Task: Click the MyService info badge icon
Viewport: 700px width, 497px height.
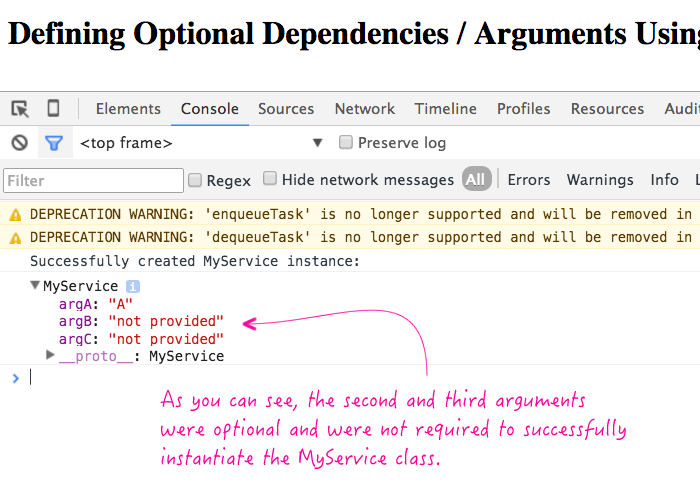Action: (x=133, y=286)
